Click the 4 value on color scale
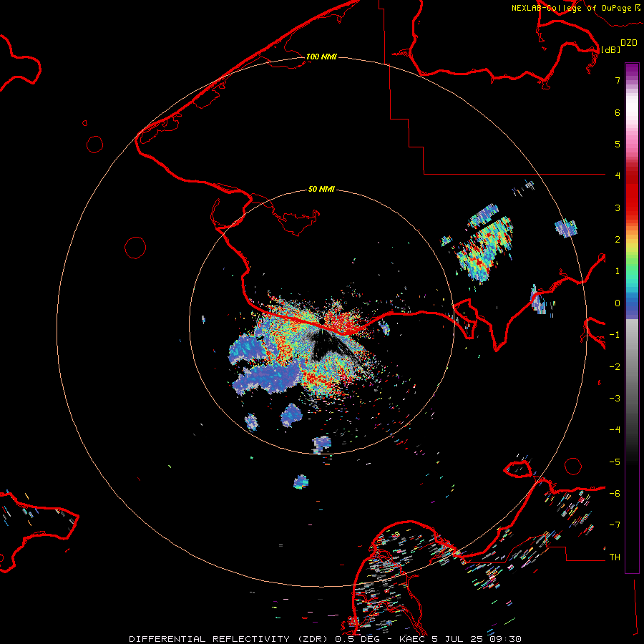This screenshot has width=644, height=644. pos(618,176)
